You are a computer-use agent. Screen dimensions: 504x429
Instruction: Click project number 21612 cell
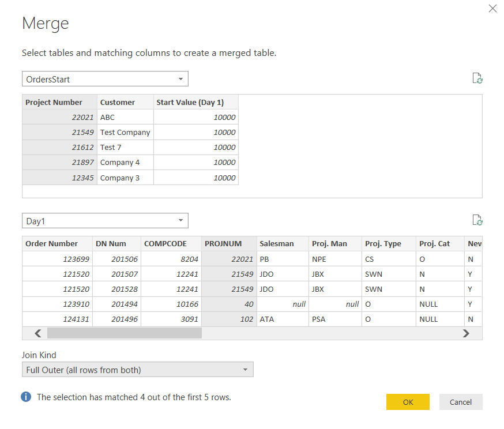[x=60, y=147]
